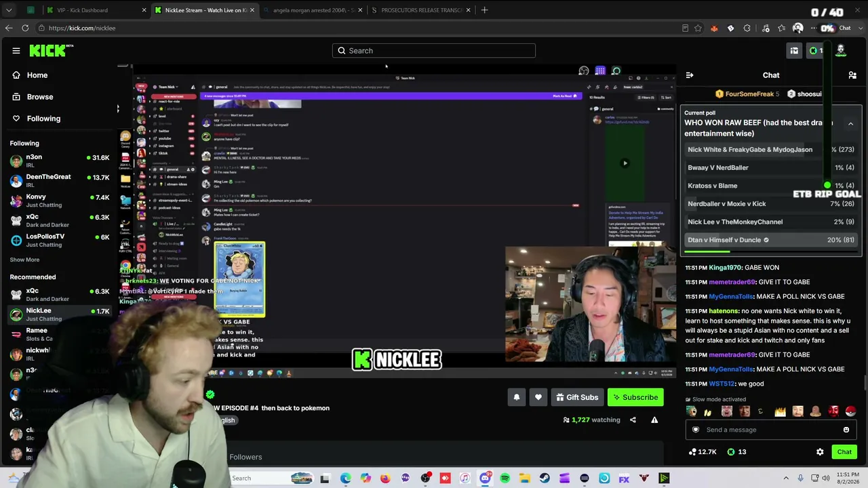Open n3on's channel from Following list
Screen dimensions: 868x488
point(60,161)
